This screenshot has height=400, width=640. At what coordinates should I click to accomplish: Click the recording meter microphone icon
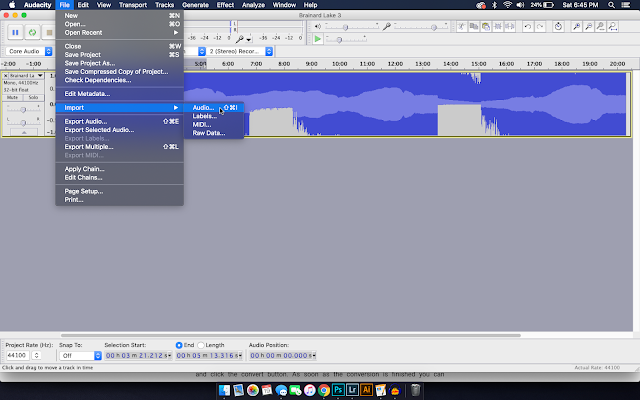click(x=240, y=39)
